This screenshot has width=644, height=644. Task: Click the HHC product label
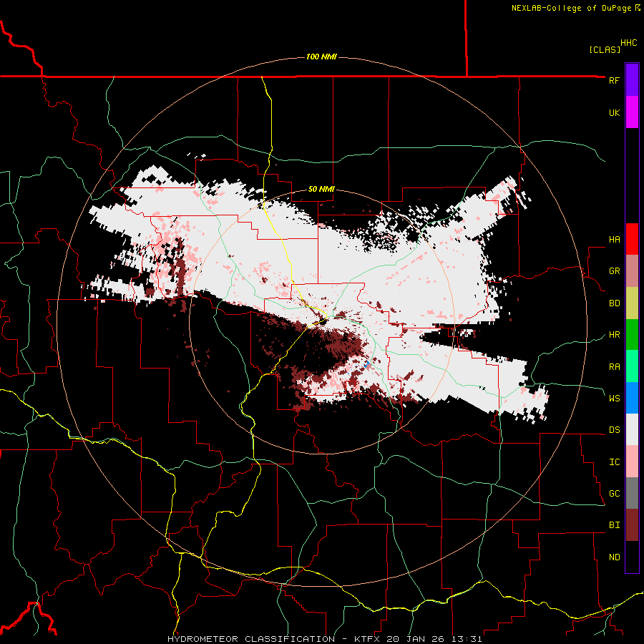coord(628,43)
